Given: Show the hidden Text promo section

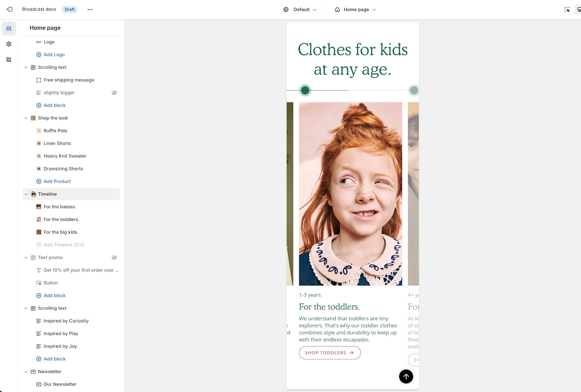Looking at the screenshot, I should (114, 257).
